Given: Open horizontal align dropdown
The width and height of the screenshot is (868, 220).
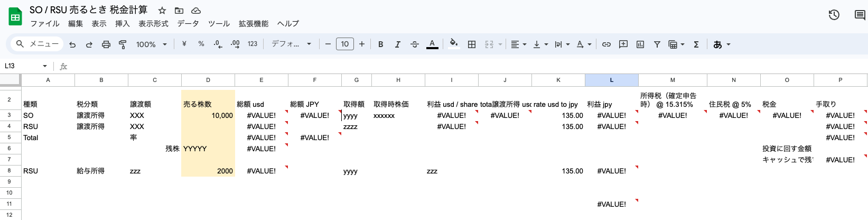Looking at the screenshot, I should tap(518, 44).
